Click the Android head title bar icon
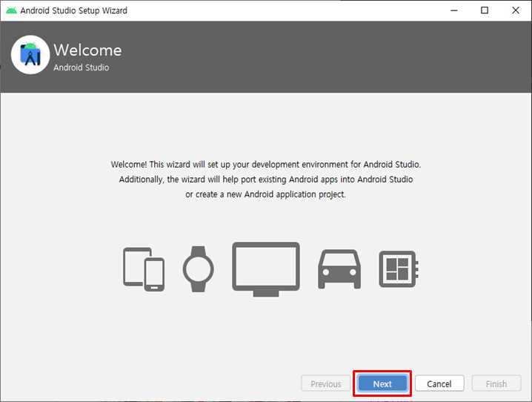 pyautogui.click(x=12, y=10)
